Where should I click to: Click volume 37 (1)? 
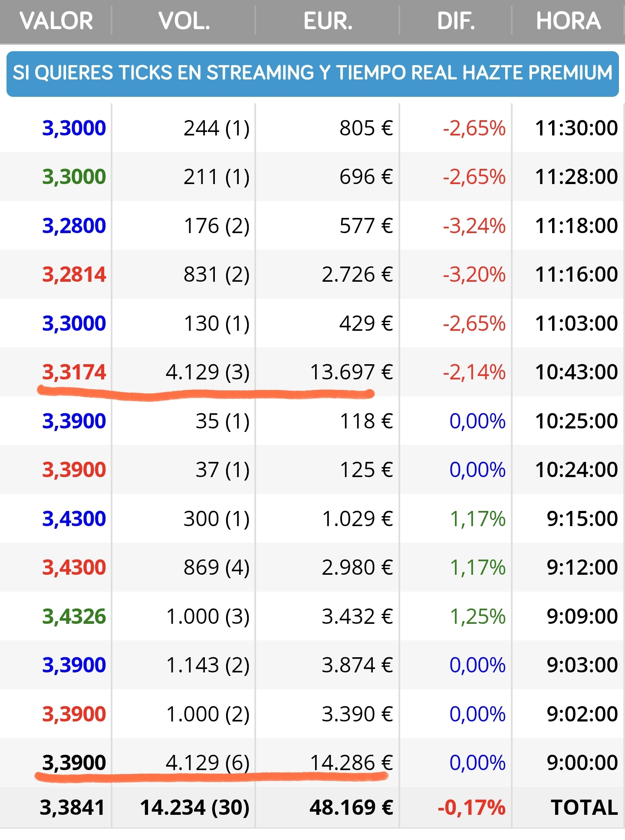[222, 470]
